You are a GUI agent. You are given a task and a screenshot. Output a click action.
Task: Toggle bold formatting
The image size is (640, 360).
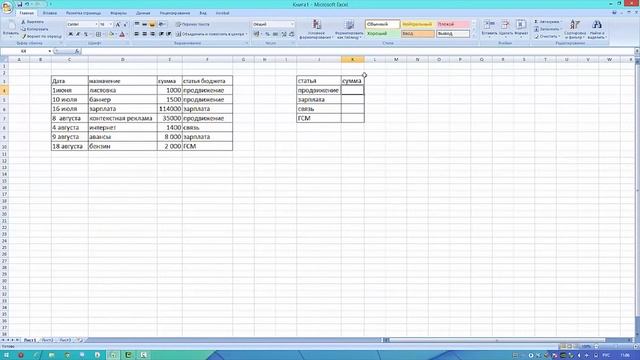point(70,34)
